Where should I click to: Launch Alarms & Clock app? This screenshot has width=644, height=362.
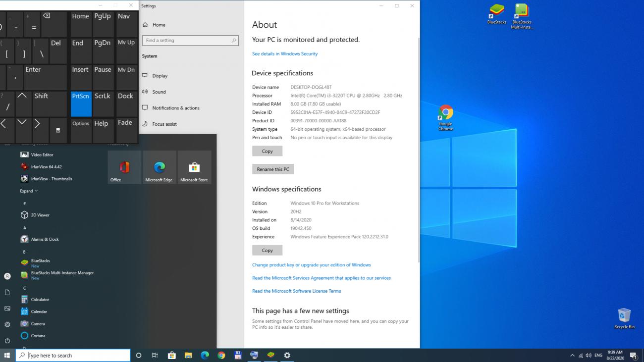40,239
